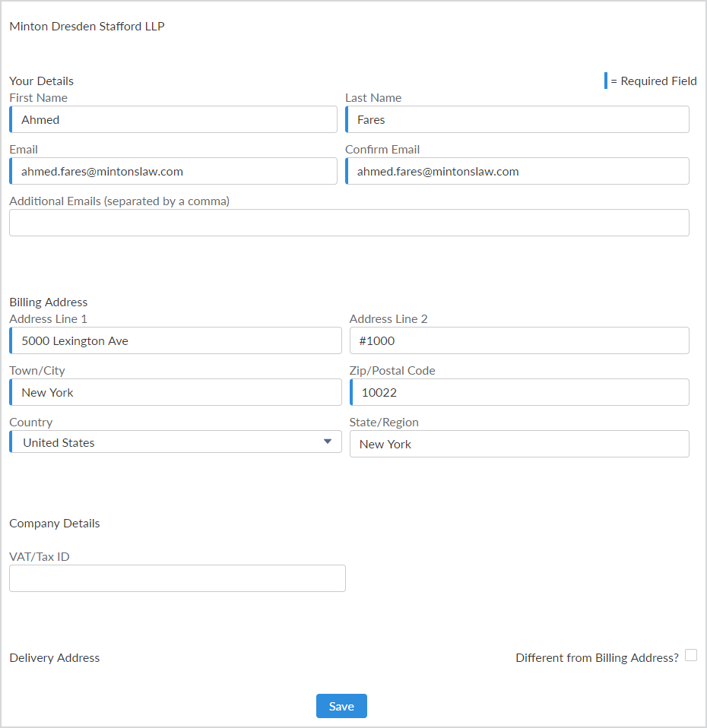Image resolution: width=707 pixels, height=728 pixels.
Task: Select the Address Line 2 field
Action: pos(519,340)
